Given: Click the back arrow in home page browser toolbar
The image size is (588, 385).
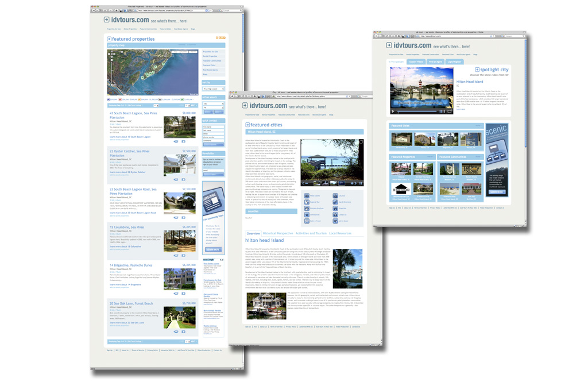Looking at the screenshot, I should click(377, 36).
